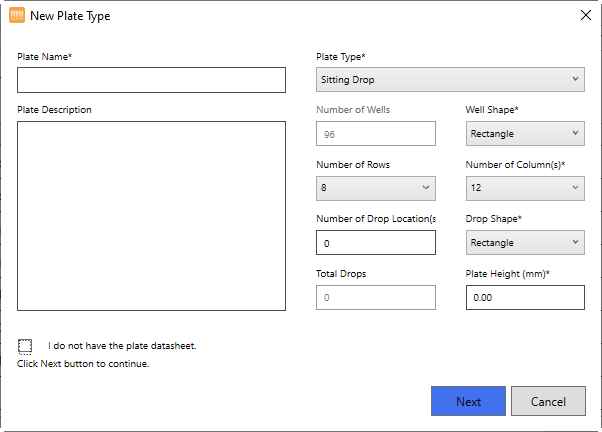Open the Plate Type dropdown showing Sitting Drop

450,80
